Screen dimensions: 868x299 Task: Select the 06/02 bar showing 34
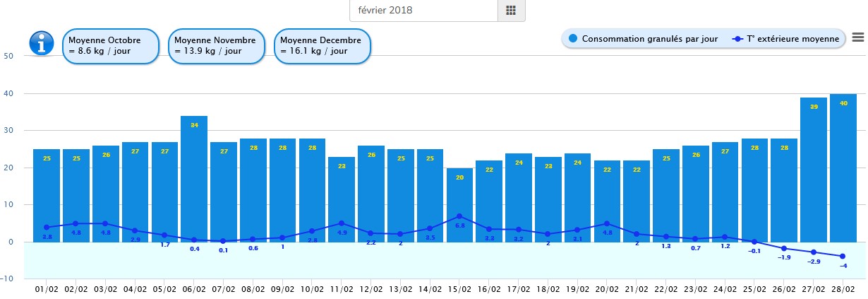pyautogui.click(x=194, y=177)
